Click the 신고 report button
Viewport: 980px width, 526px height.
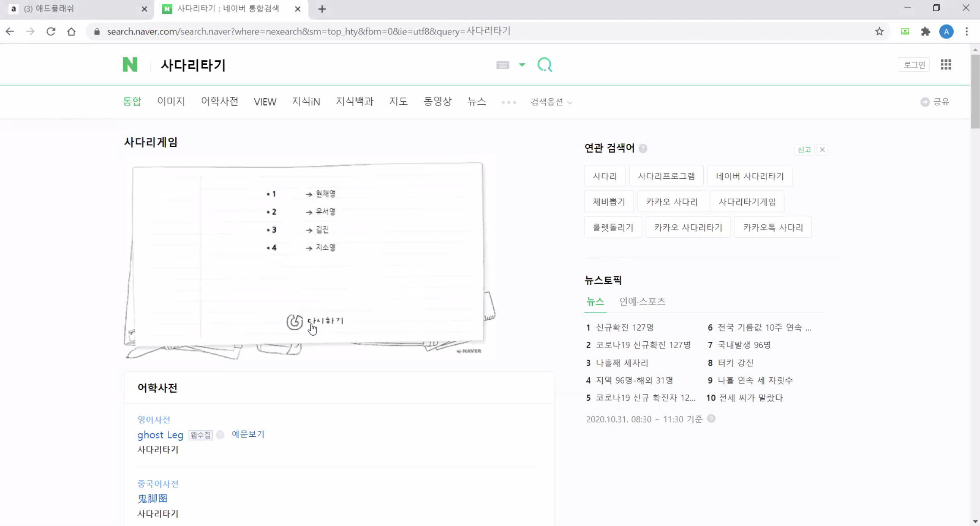pos(804,150)
